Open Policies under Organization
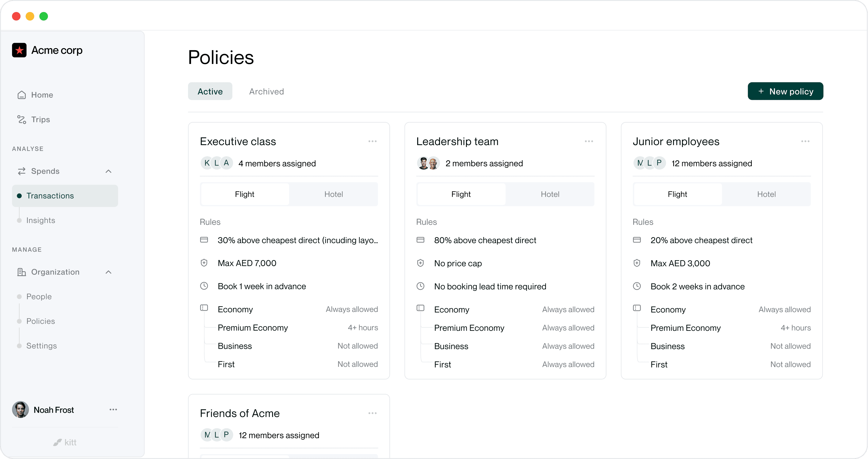This screenshot has width=868, height=459. tap(41, 321)
